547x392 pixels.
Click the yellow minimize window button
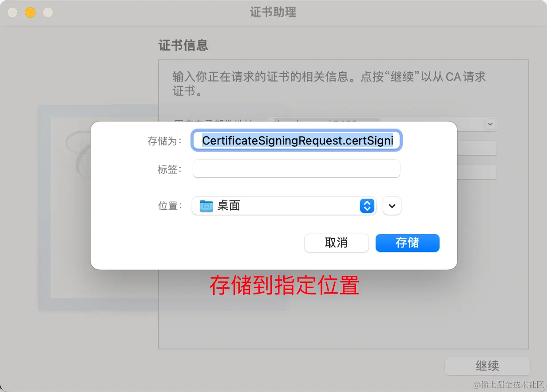[30, 12]
